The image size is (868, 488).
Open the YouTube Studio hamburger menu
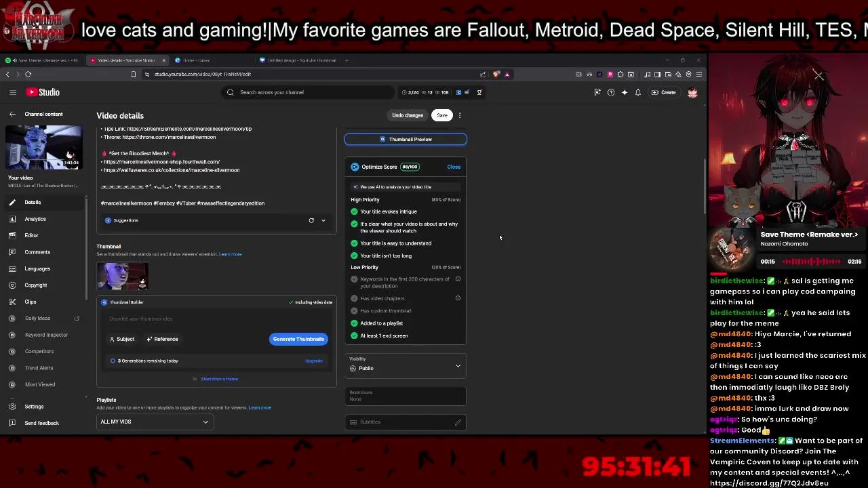(13, 92)
